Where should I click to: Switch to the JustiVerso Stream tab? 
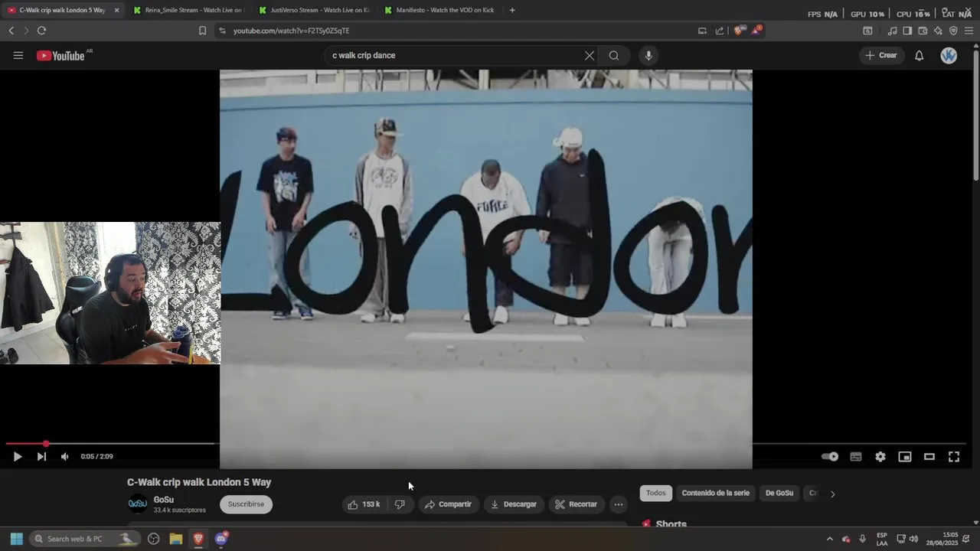(312, 10)
